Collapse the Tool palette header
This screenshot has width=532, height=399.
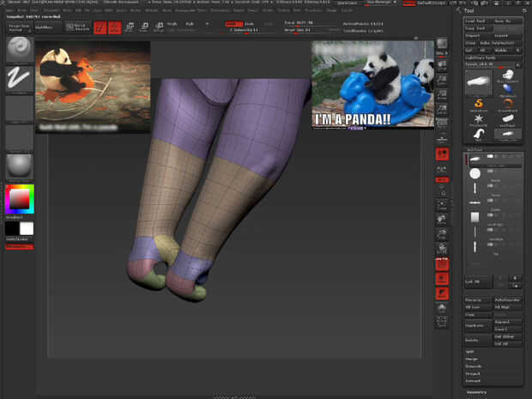470,11
